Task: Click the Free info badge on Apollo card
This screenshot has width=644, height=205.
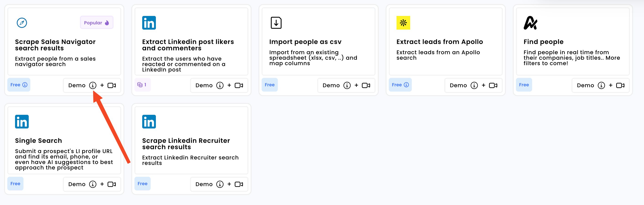Action: pos(400,85)
